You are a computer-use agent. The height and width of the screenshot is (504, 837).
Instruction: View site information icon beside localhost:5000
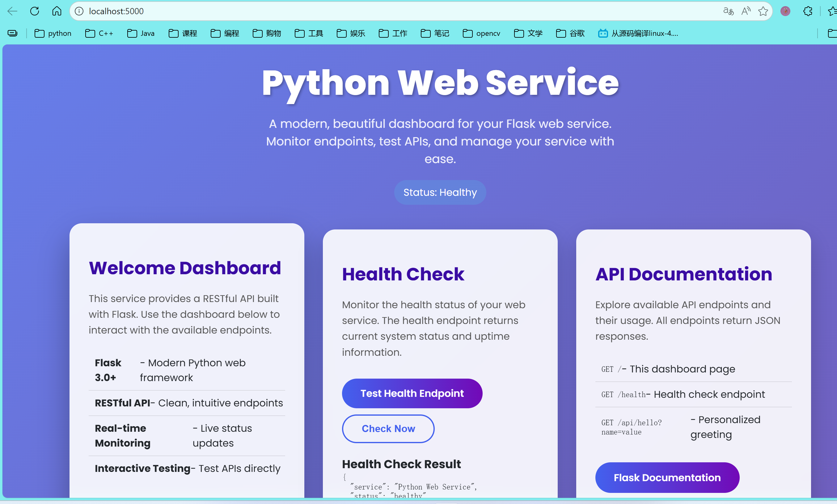click(x=79, y=11)
